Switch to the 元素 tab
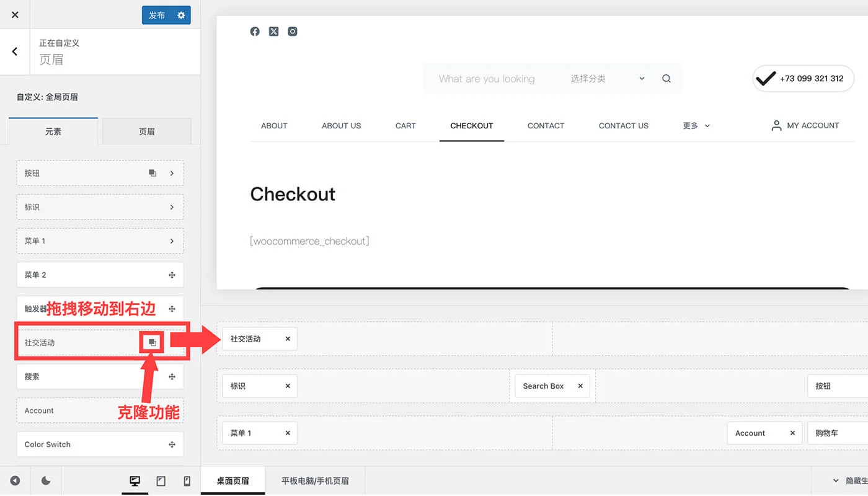The image size is (868, 496). tap(53, 131)
